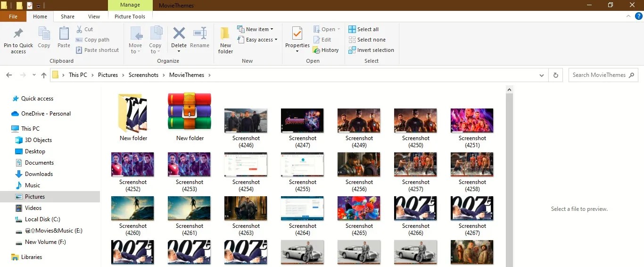This screenshot has height=267, width=644.
Task: Click the Properties icon in title bar
Action: pos(30,5)
